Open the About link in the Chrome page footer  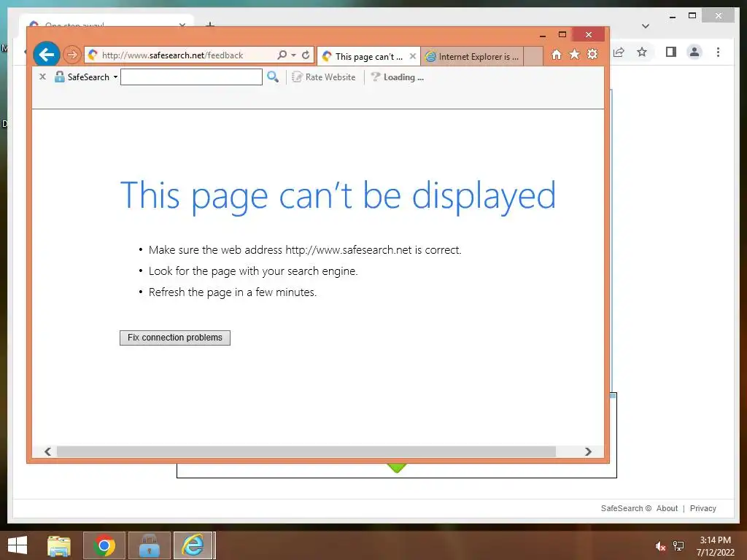pos(667,508)
